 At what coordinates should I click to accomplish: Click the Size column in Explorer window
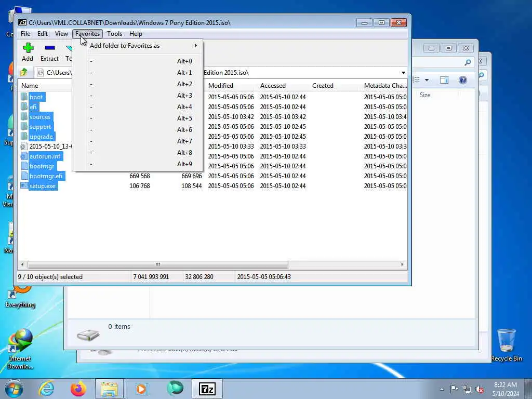click(x=425, y=95)
